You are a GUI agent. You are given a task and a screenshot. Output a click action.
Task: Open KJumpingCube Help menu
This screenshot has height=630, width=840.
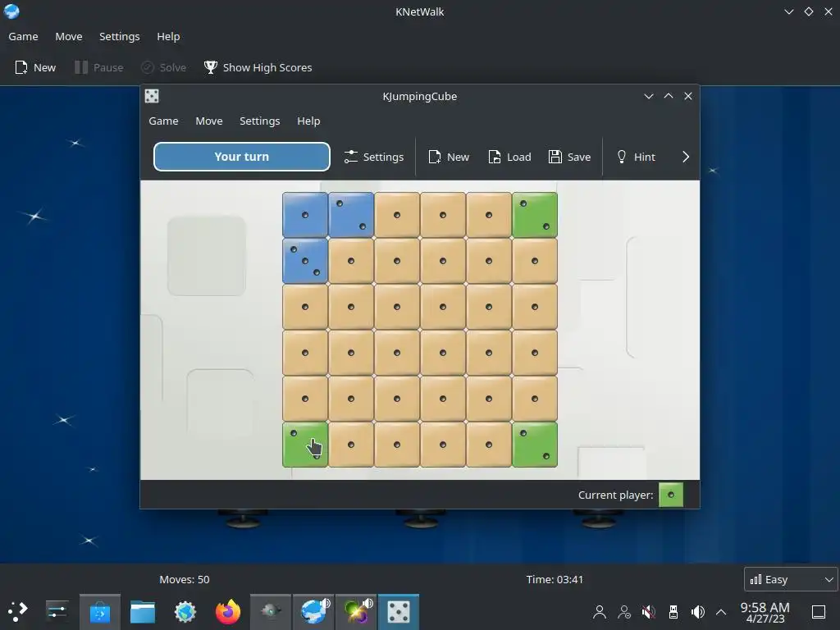pos(308,121)
